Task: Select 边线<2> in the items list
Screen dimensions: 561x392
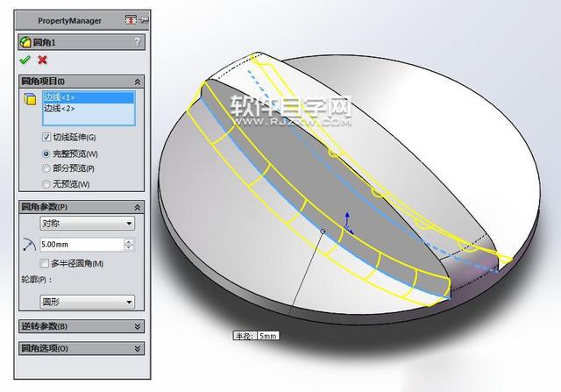Action: [89, 109]
